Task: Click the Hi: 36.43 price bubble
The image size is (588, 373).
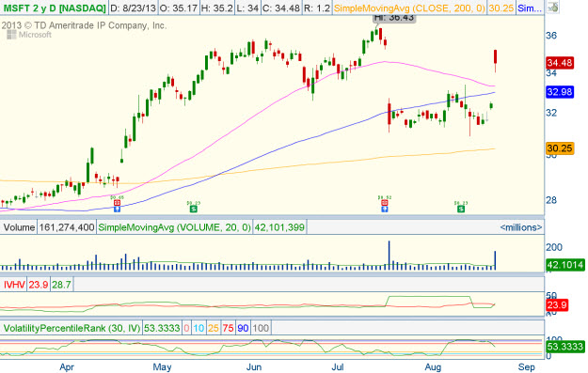Action: tap(394, 18)
